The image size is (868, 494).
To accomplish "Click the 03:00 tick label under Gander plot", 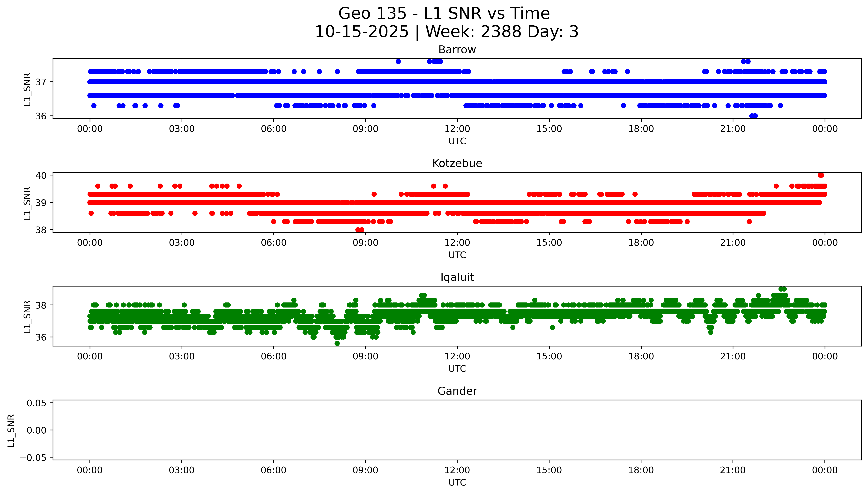I will (x=182, y=470).
